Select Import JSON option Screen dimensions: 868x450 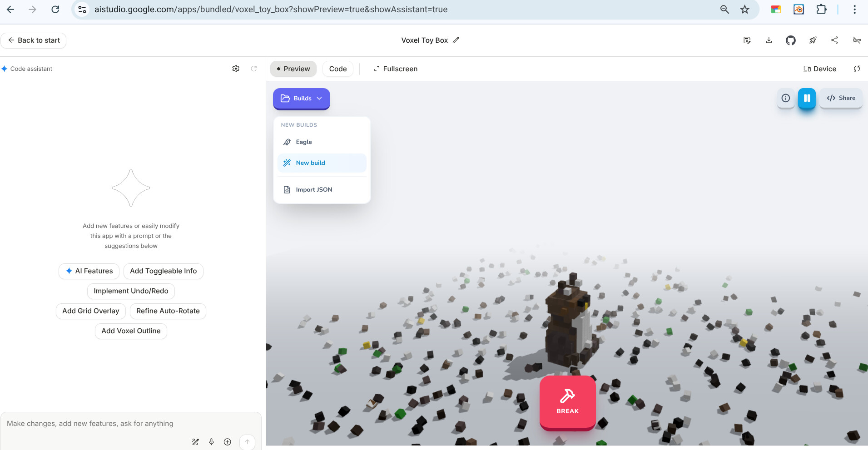[x=314, y=190]
